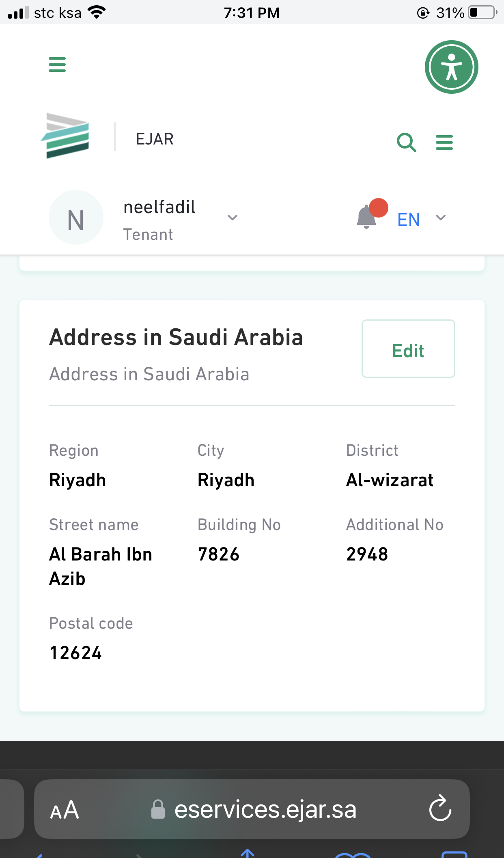Open the hamburger menu beside search

point(444,142)
